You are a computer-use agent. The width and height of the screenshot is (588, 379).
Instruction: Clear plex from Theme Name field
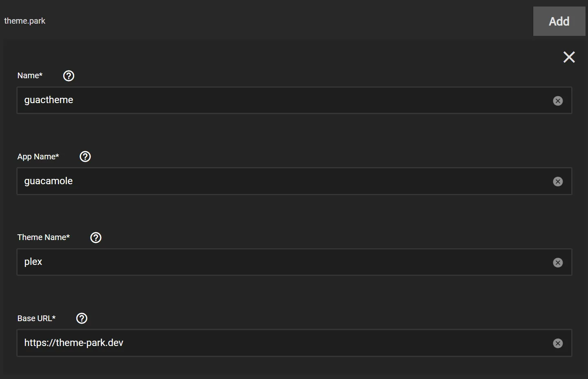pos(558,262)
